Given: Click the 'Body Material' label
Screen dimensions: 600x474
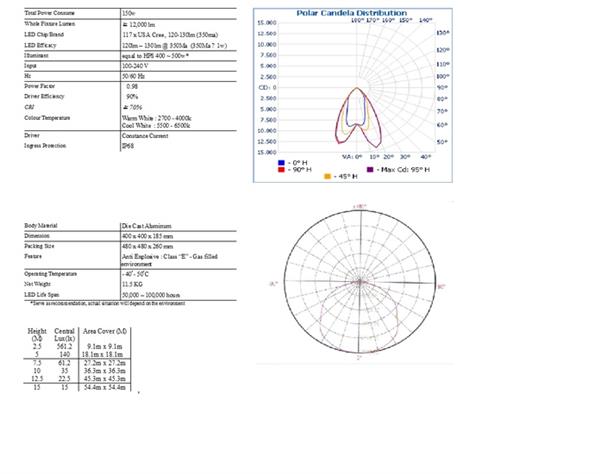Looking at the screenshot, I should click(x=41, y=226).
